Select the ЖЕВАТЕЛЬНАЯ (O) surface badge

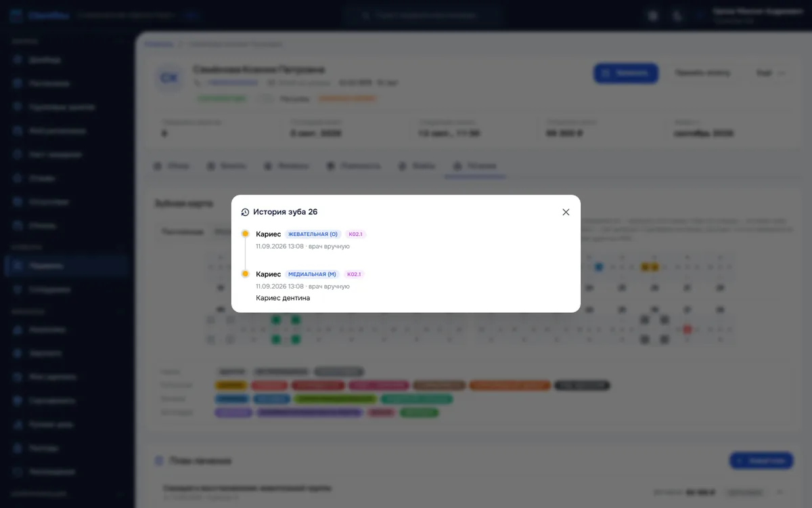313,234
